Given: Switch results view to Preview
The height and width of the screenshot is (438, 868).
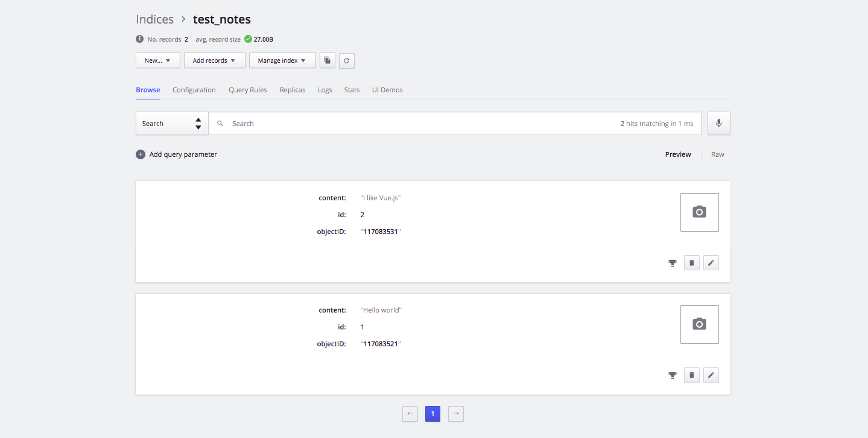Looking at the screenshot, I should 677,154.
